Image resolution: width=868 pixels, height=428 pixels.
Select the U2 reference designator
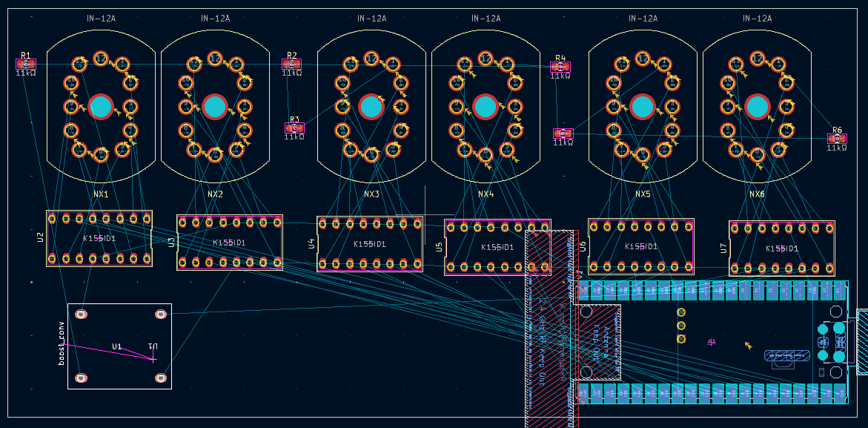[x=40, y=238]
